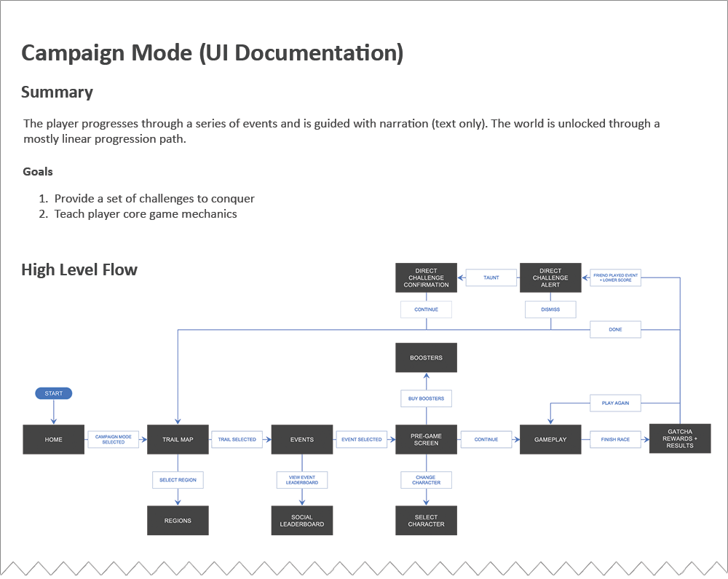Click the BUY BOOSTERS label
The width and height of the screenshot is (728, 579).
pos(426,398)
